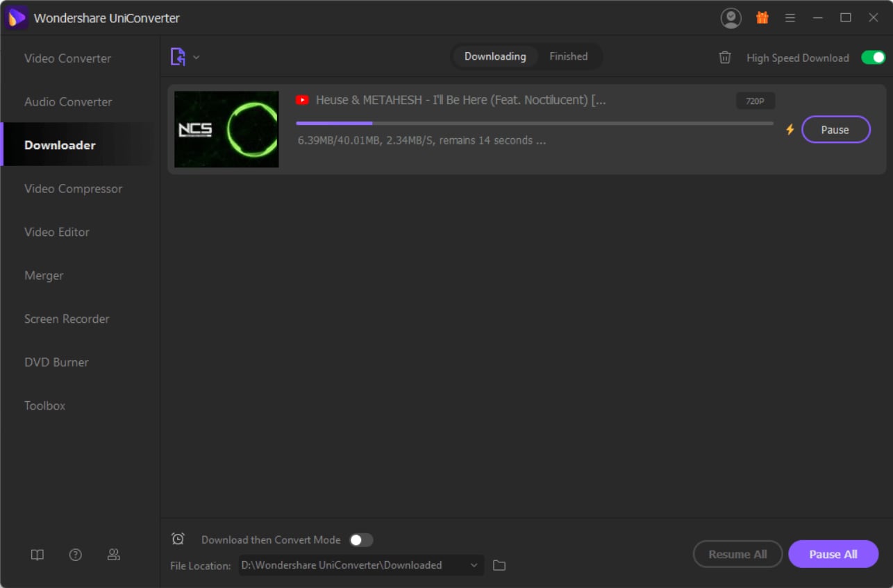Pause the current download
This screenshot has height=588, width=893.
click(x=835, y=130)
